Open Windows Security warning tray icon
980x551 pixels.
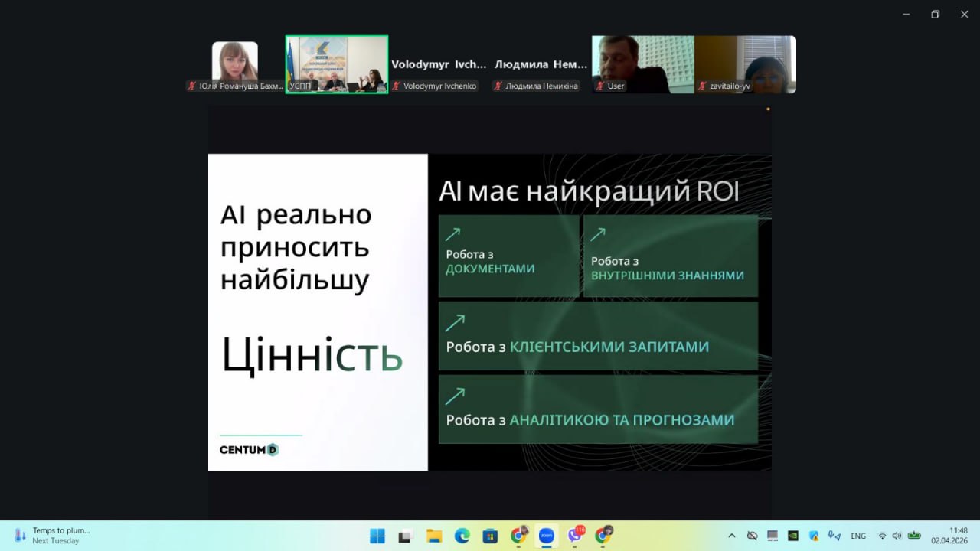[x=814, y=536]
